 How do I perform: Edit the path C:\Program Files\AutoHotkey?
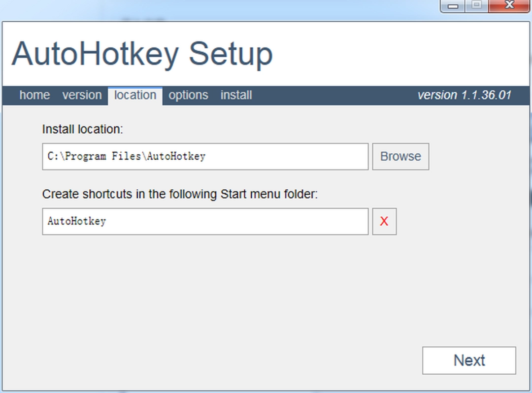tap(205, 156)
